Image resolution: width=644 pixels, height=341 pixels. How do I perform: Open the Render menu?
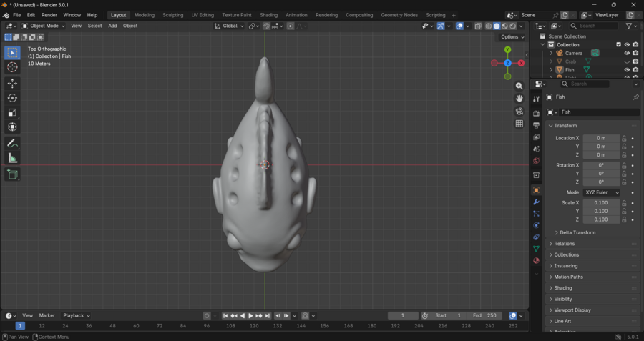(49, 15)
